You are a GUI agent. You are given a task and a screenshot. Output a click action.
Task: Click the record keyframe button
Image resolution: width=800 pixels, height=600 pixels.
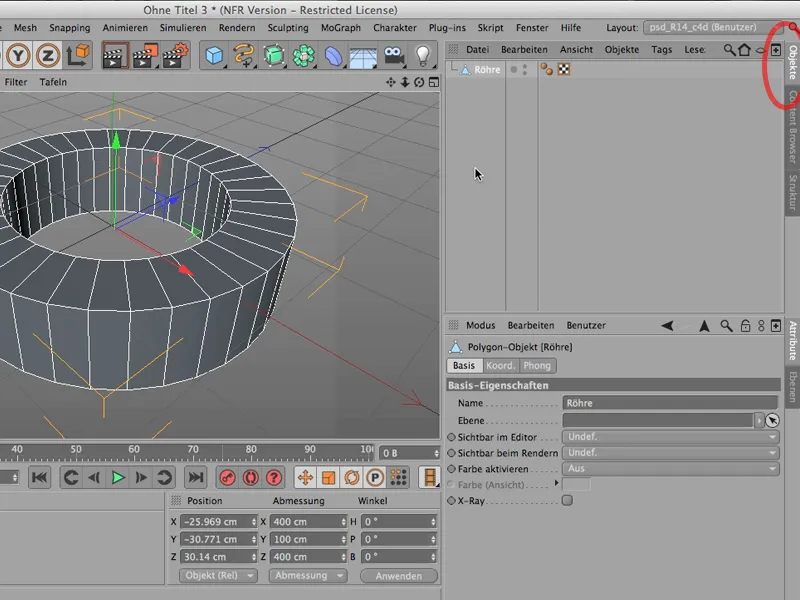(228, 478)
